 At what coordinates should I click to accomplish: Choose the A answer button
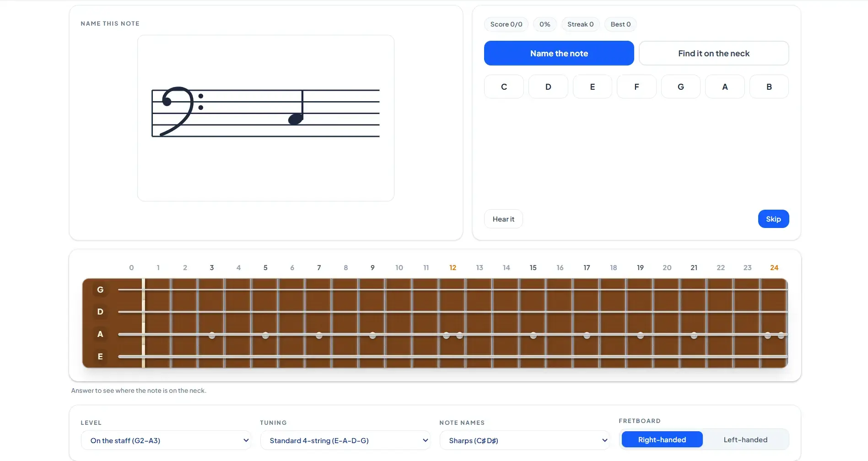725,87
